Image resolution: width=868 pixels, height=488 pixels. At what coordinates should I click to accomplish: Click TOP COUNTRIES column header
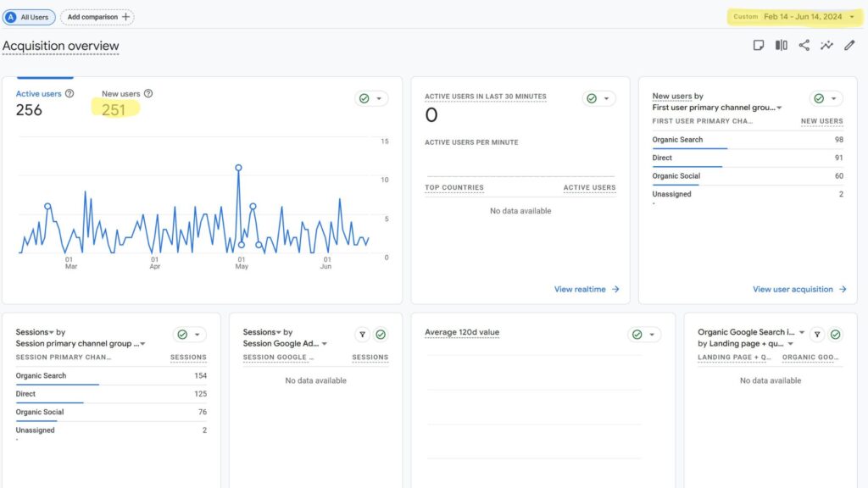pyautogui.click(x=454, y=188)
